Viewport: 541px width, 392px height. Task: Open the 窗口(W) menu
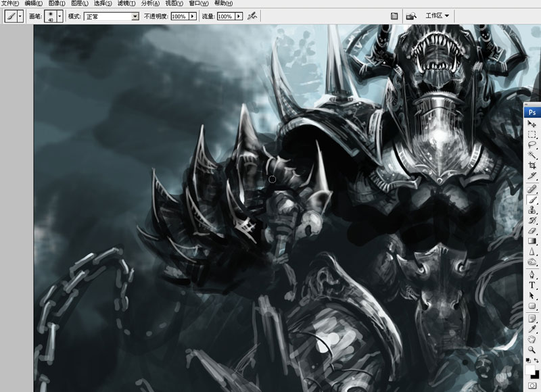(199, 3)
